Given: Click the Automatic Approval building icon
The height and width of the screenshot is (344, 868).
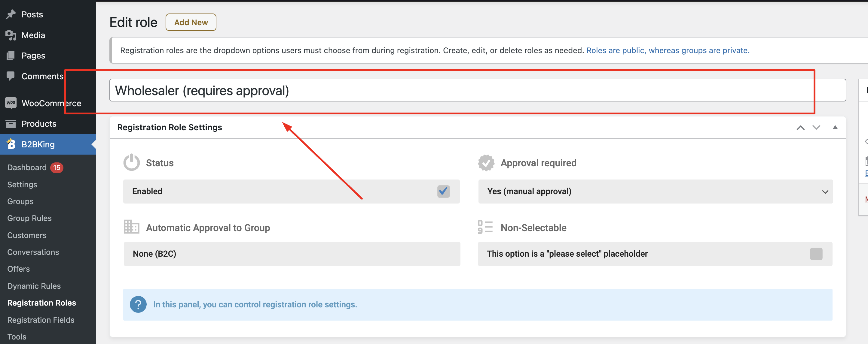Looking at the screenshot, I should (x=131, y=227).
